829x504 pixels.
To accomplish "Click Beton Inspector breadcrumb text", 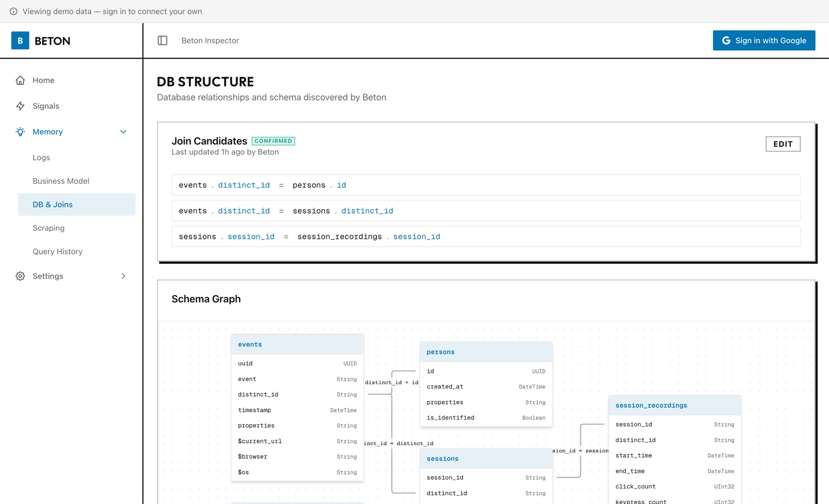I will [x=210, y=40].
